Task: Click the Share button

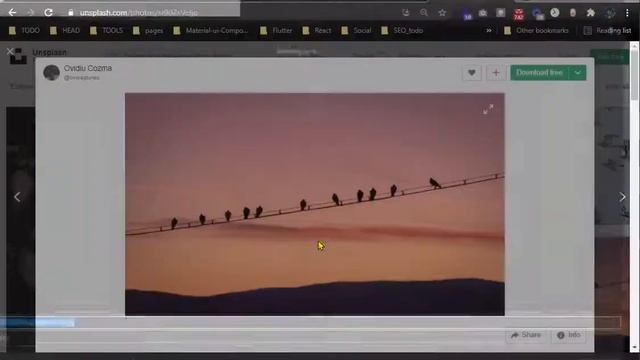Action: (x=526, y=335)
